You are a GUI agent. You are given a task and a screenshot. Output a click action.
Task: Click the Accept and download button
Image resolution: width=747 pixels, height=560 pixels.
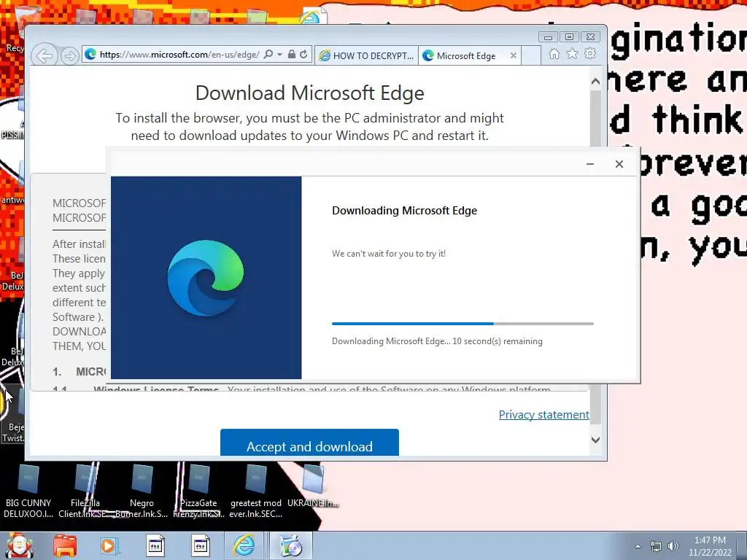[x=309, y=443]
